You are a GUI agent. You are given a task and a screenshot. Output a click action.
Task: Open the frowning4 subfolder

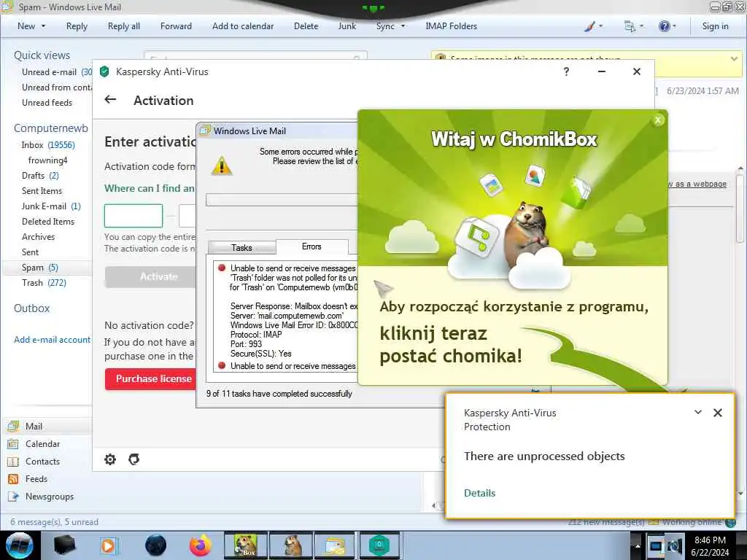coord(47,160)
